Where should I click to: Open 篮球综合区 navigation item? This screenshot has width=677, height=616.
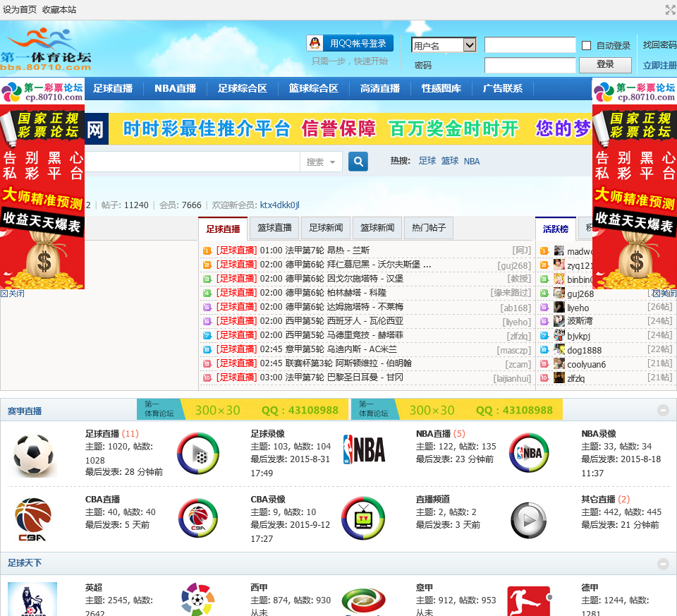313,89
